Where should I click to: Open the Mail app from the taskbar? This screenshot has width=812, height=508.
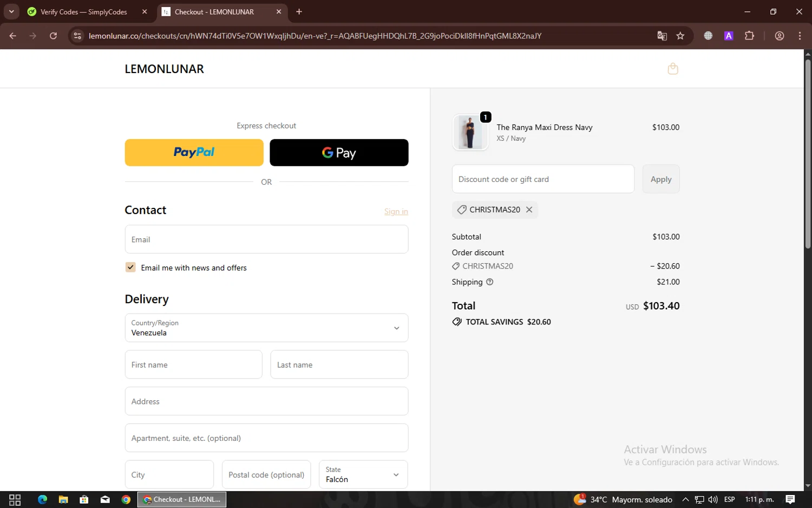(x=105, y=499)
